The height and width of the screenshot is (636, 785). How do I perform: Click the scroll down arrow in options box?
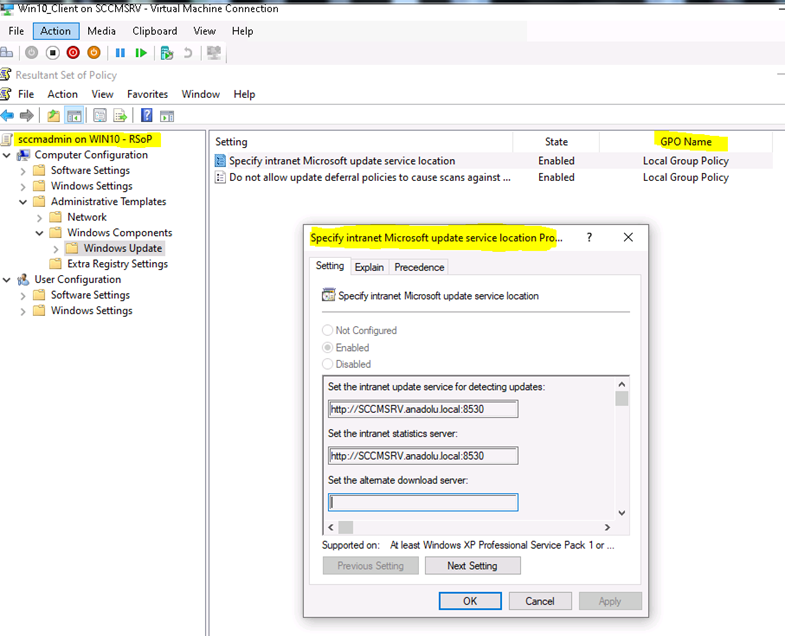point(622,513)
